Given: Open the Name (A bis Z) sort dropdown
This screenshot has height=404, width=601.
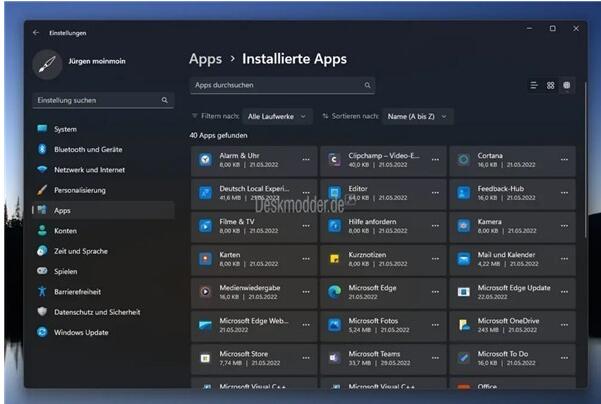Looking at the screenshot, I should click(x=417, y=117).
